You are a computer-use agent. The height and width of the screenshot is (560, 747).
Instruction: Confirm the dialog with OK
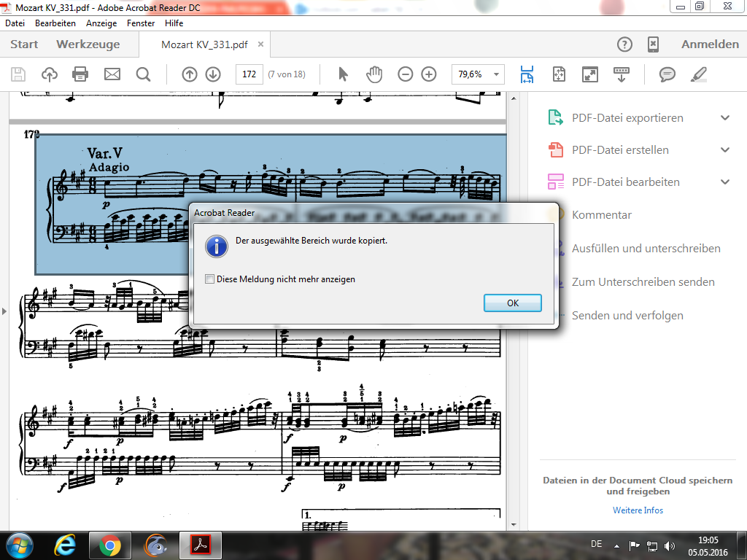click(513, 303)
